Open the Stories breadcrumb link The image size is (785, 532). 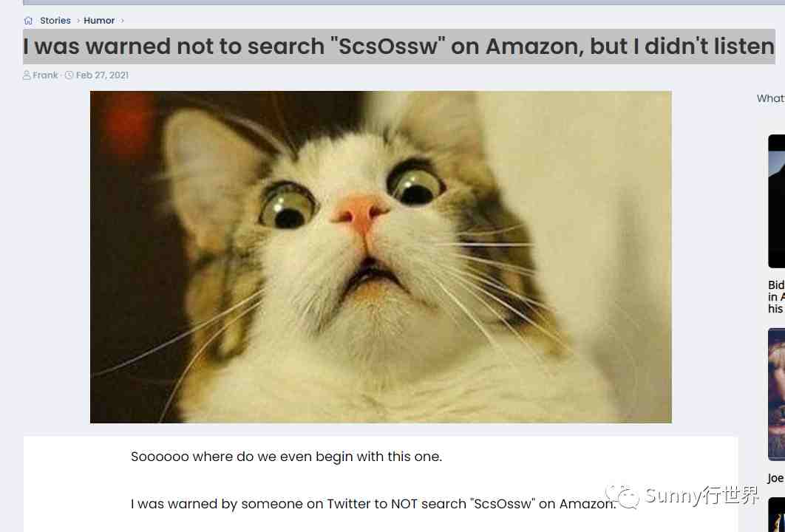coord(55,21)
